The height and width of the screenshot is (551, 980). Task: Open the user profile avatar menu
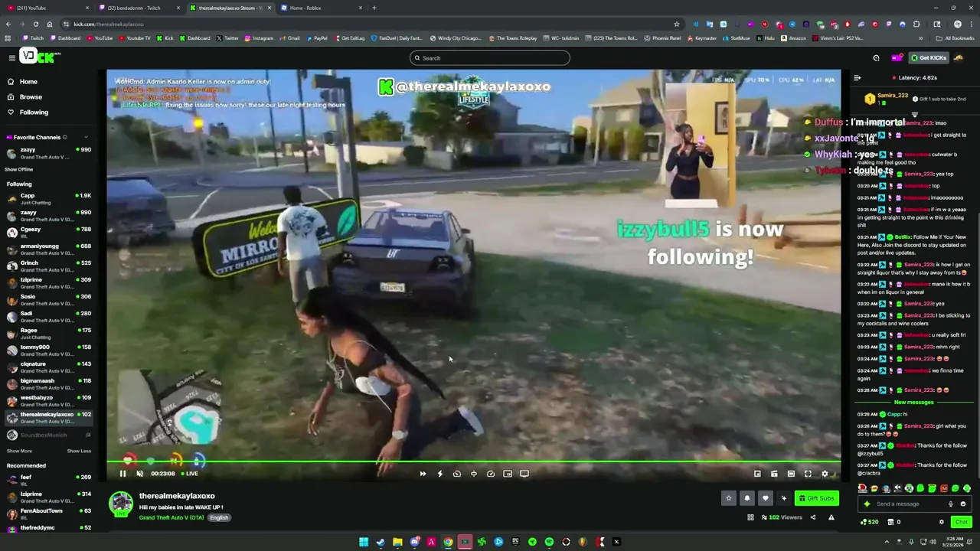[x=958, y=57]
